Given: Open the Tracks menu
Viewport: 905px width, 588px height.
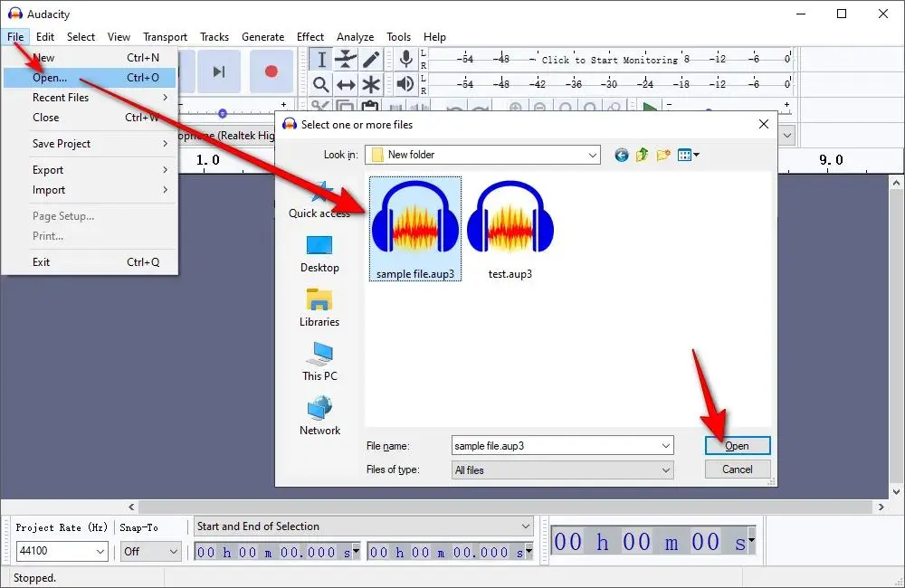Looking at the screenshot, I should pyautogui.click(x=214, y=37).
